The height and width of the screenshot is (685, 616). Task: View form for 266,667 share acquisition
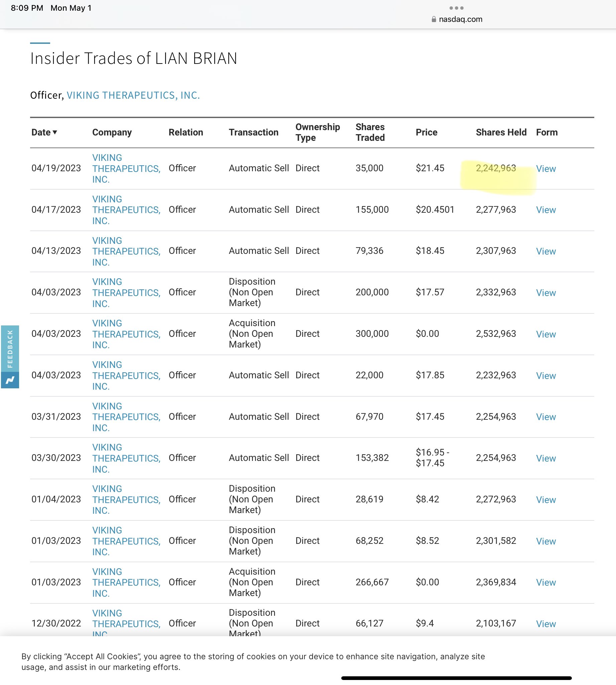coord(545,582)
